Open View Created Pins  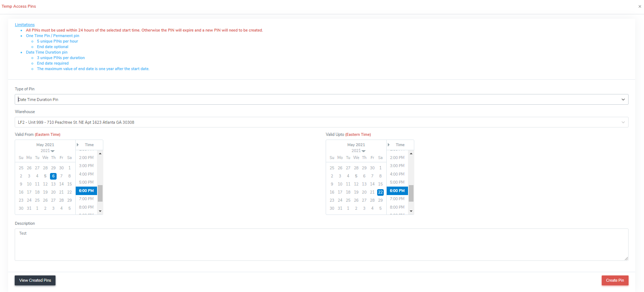(35, 280)
